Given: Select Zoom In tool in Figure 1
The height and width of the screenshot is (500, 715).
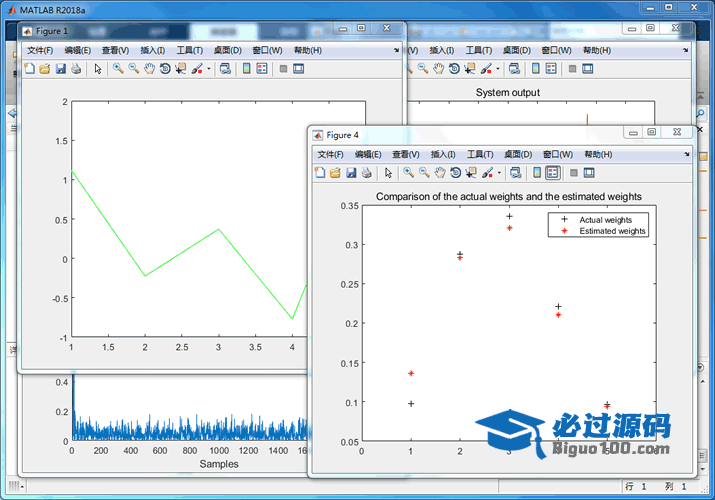Looking at the screenshot, I should 118,69.
